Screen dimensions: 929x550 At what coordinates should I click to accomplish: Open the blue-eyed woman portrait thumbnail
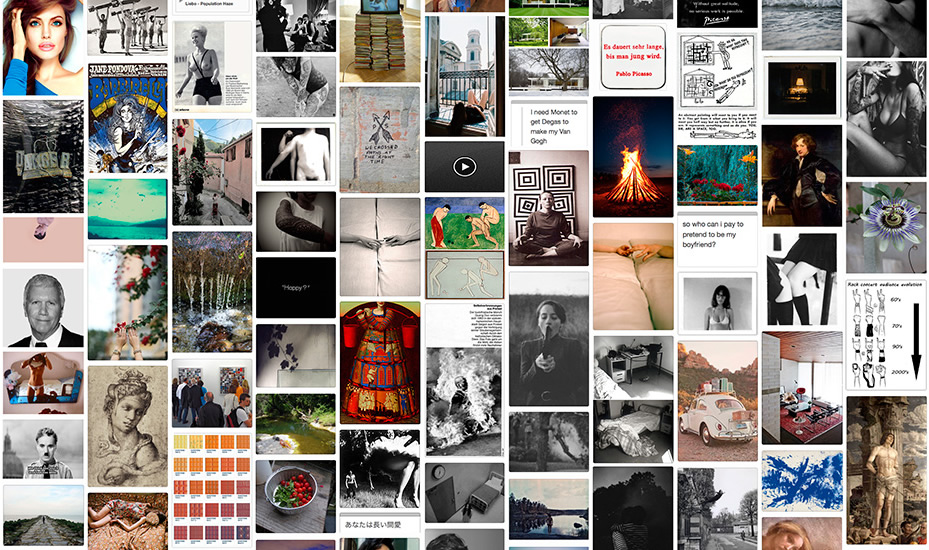pos(43,47)
